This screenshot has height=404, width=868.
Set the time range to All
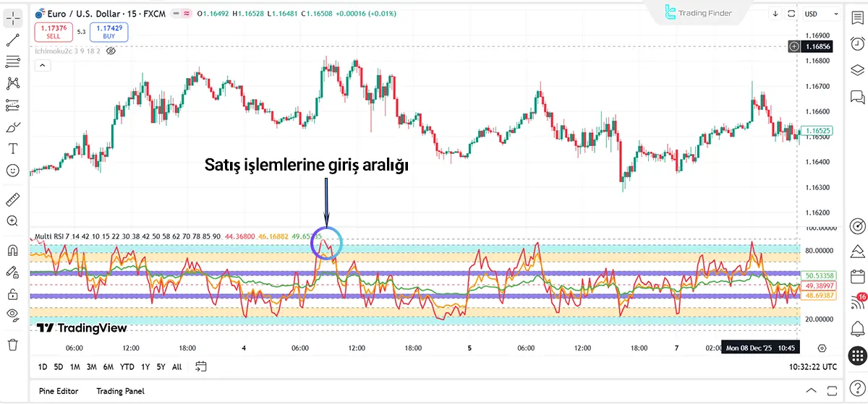(177, 367)
